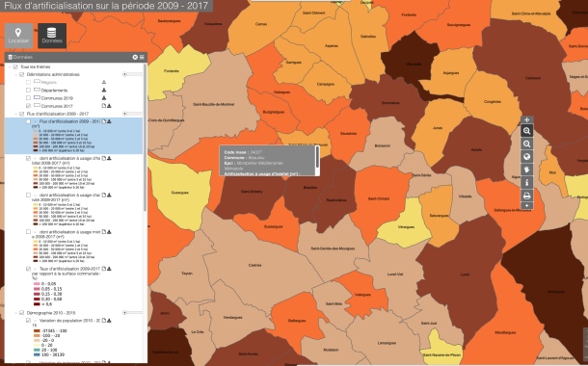Uncheck the Taux d'artificialisation 2009-2017 layer
The width and height of the screenshot is (588, 366).
(x=28, y=269)
